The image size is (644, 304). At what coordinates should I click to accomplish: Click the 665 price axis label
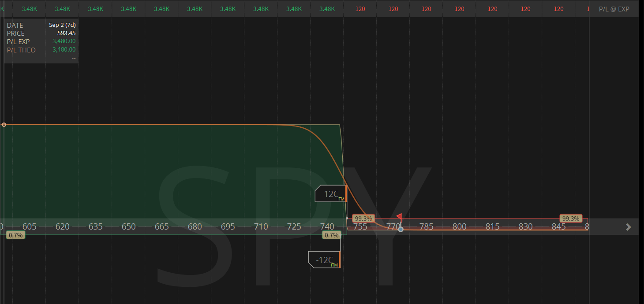[x=162, y=226]
